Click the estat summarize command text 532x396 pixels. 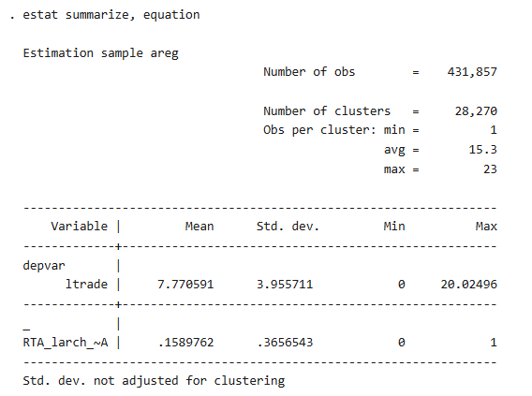[x=111, y=15]
